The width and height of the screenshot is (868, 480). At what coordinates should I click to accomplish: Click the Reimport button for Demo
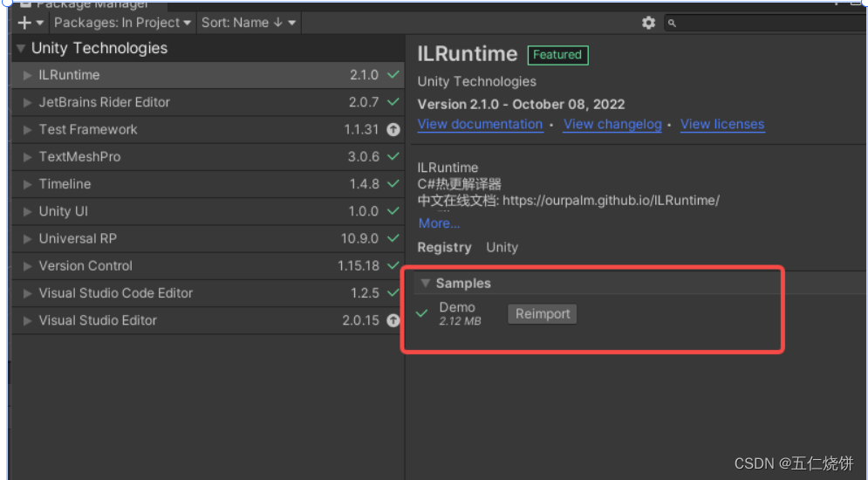(543, 314)
